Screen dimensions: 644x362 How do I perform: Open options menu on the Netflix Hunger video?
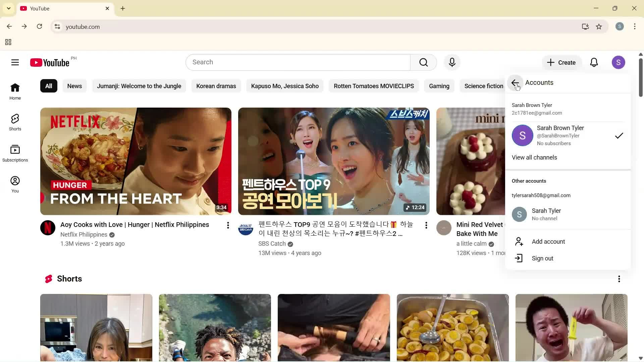(x=228, y=225)
